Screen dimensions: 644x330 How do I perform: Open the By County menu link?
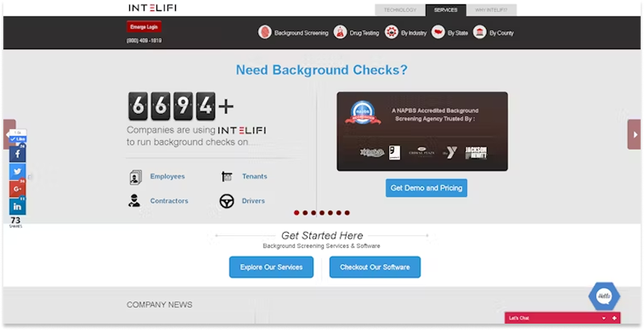(501, 33)
